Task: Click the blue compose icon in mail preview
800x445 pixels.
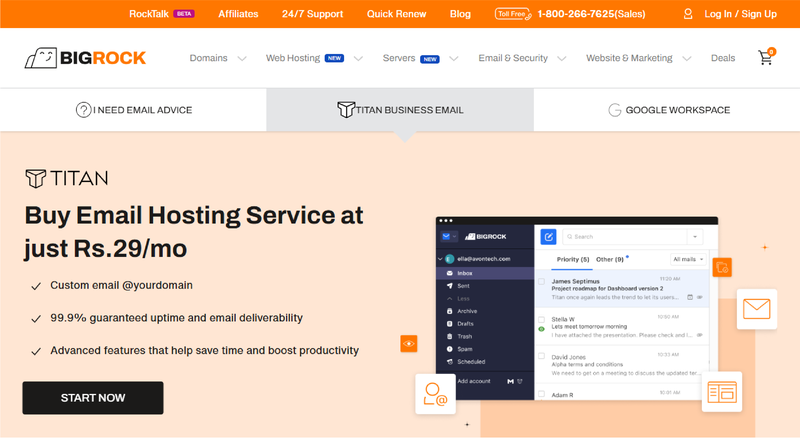Action: [548, 237]
